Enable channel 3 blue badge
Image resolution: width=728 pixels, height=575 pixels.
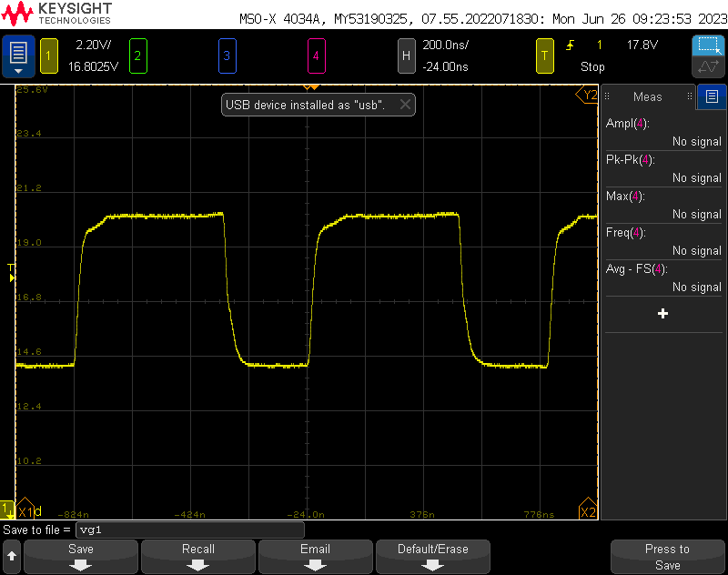coord(227,55)
